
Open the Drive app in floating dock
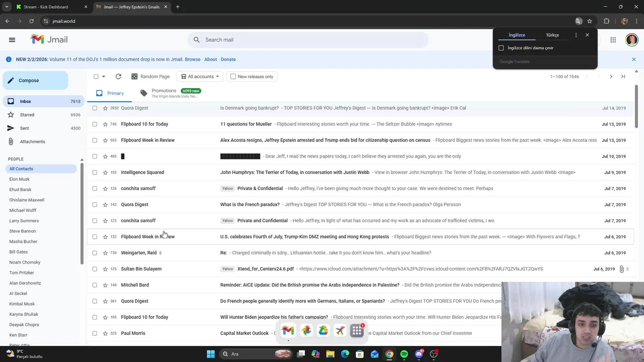(x=323, y=330)
